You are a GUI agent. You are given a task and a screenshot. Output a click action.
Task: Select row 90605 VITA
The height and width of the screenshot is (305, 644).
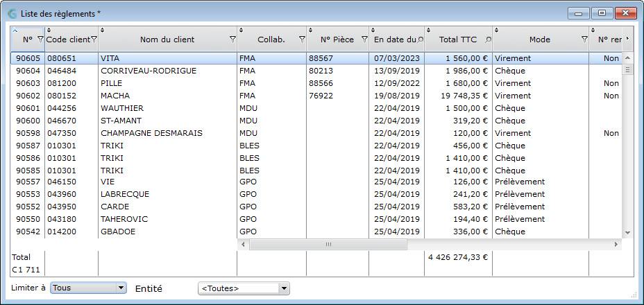click(316, 58)
